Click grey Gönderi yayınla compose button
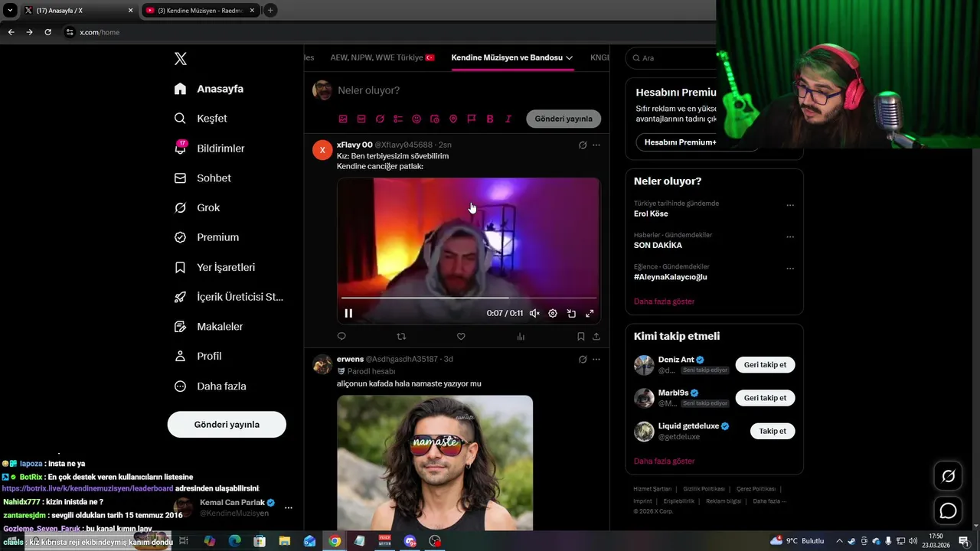The image size is (980, 551). point(563,119)
